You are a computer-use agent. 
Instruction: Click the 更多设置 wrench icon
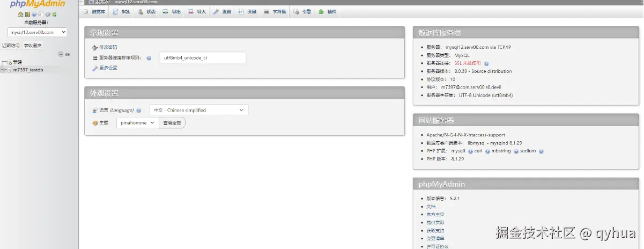pos(95,68)
